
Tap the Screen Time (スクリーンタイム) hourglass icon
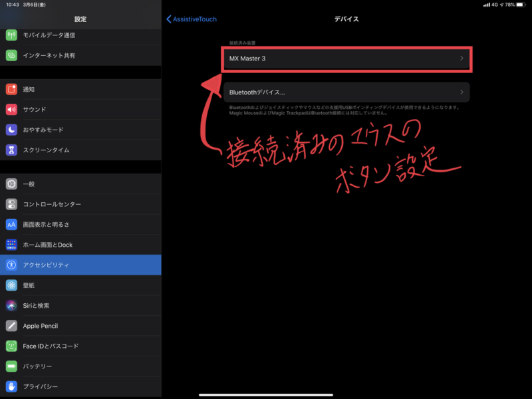[11, 150]
